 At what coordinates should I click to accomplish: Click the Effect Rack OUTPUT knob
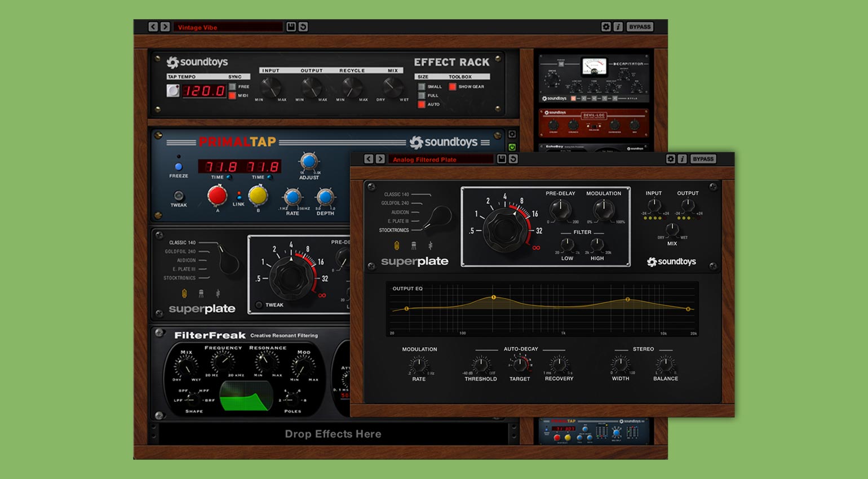point(311,87)
